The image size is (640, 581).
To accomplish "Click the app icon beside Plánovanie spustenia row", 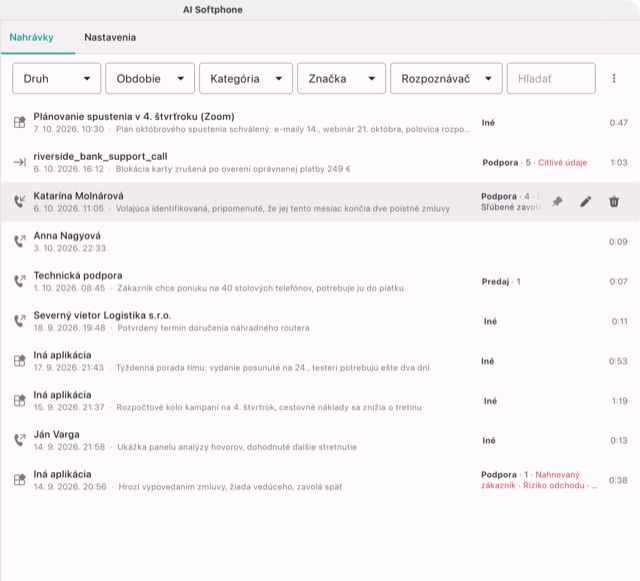I will (x=20, y=122).
